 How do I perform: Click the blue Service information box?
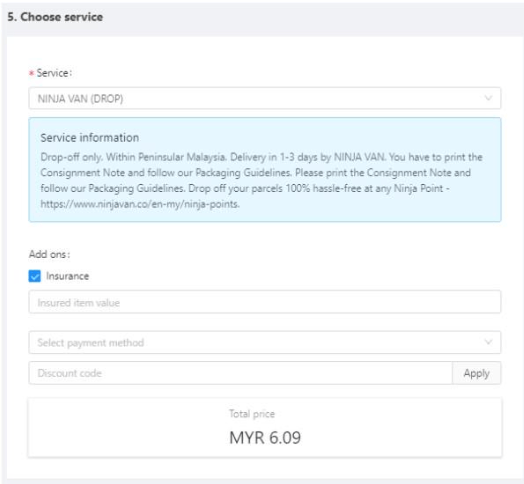(265, 169)
